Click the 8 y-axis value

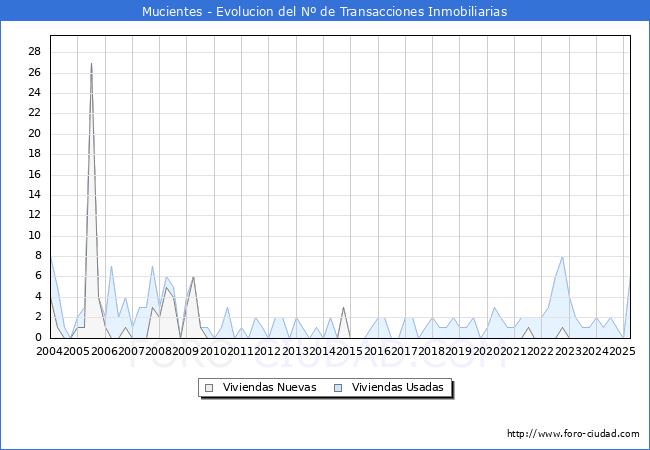pyautogui.click(x=39, y=256)
